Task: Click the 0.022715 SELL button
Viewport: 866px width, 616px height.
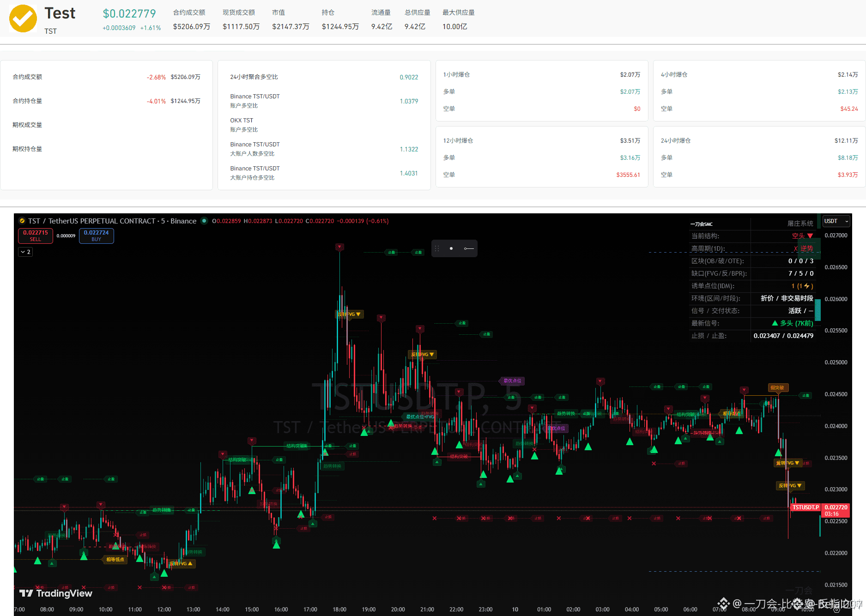Action: (x=36, y=236)
